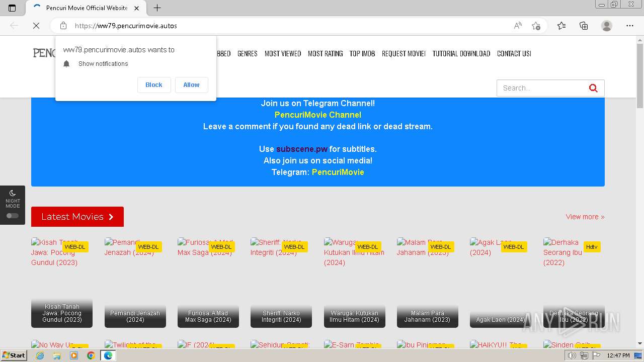Open Chrome from the taskbar
Screen dimensions: 644x362
[x=91, y=355]
